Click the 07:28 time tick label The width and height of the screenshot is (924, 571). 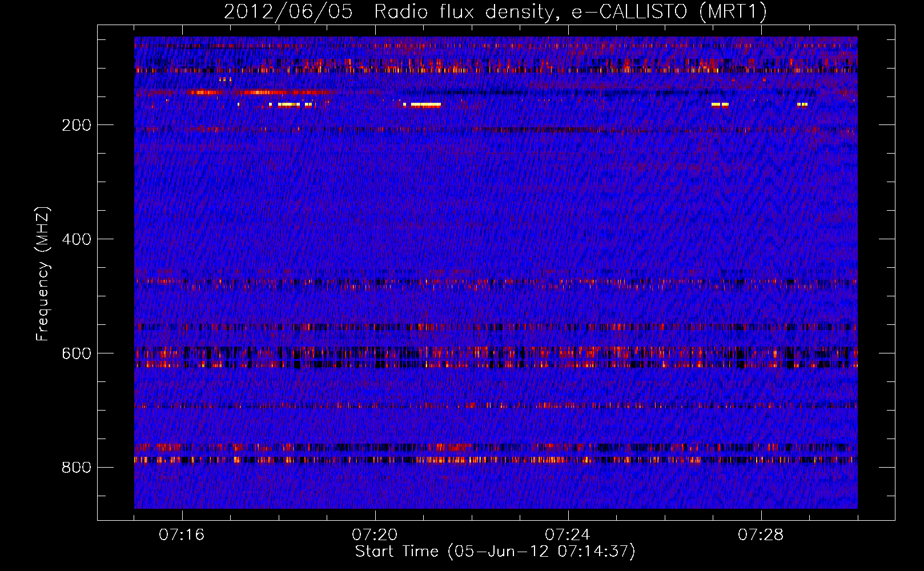coord(761,535)
